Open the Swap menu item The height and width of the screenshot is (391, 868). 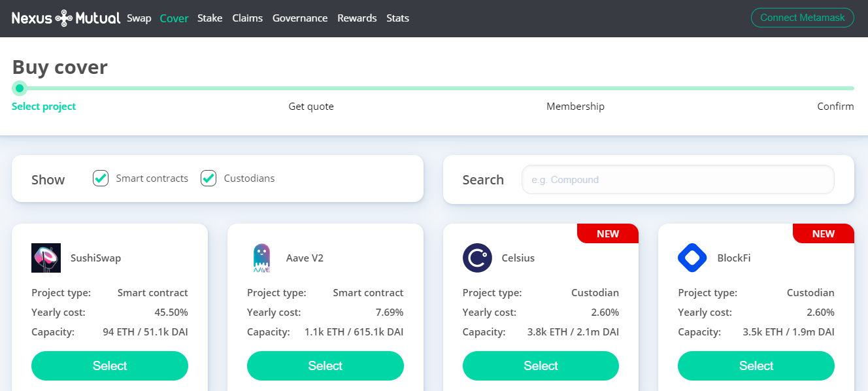point(139,18)
